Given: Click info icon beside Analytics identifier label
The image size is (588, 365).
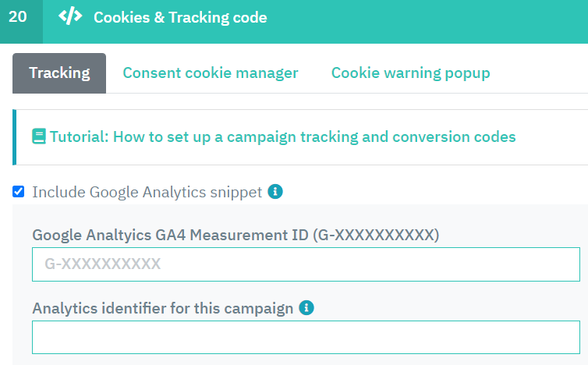Looking at the screenshot, I should (x=306, y=308).
